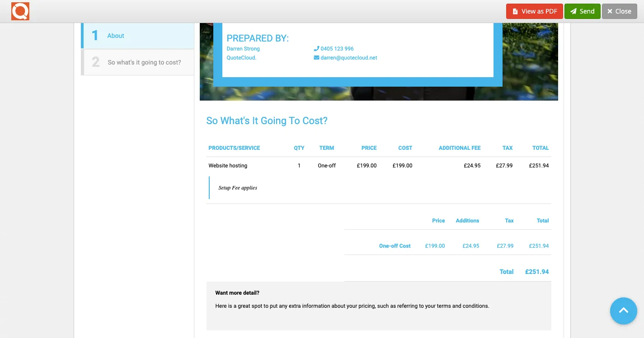644x338 pixels.
Task: Click the One-off Cost summary row label
Action: click(x=395, y=246)
